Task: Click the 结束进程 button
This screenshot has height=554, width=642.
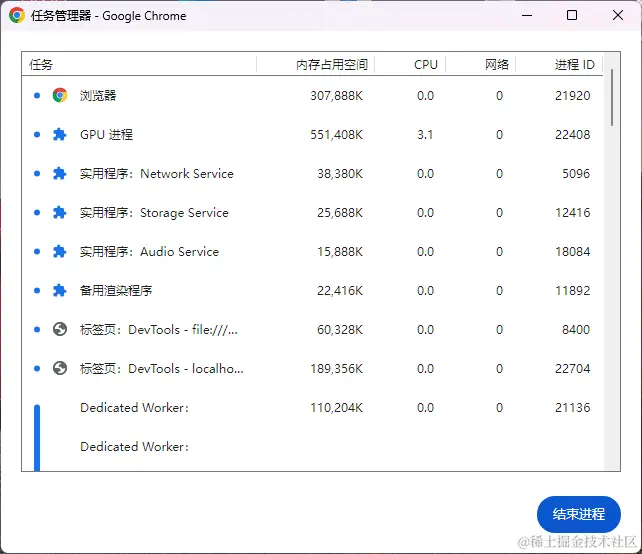Action: point(579,514)
